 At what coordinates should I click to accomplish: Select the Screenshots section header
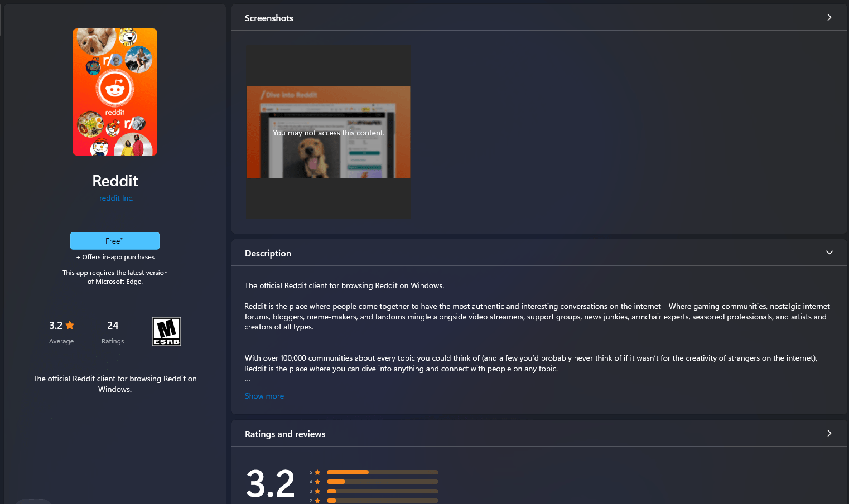pos(269,18)
